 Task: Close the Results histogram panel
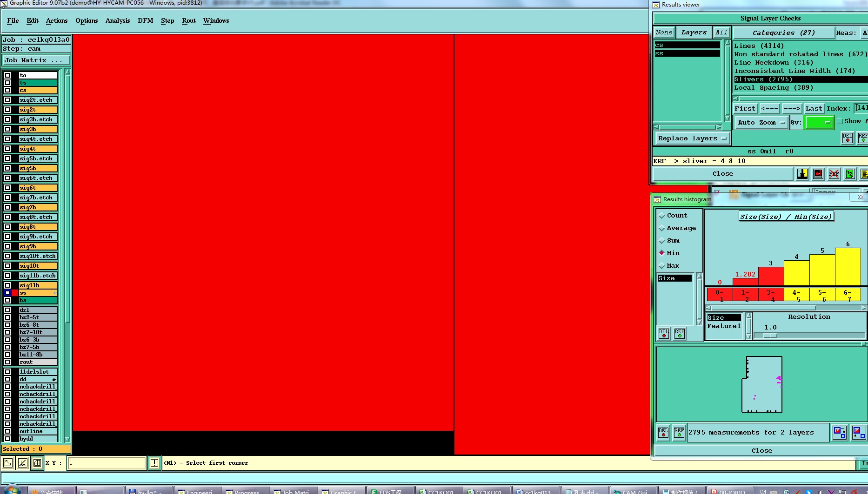[761, 451]
